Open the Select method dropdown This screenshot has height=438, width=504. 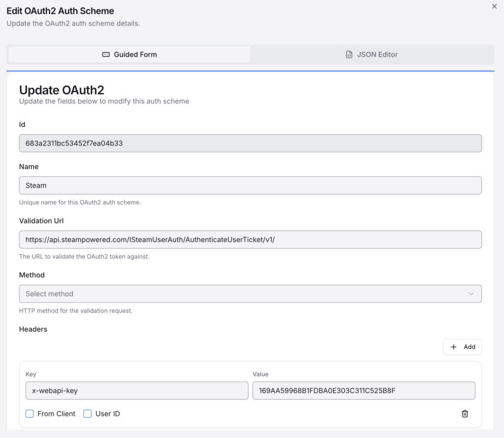[x=250, y=294]
